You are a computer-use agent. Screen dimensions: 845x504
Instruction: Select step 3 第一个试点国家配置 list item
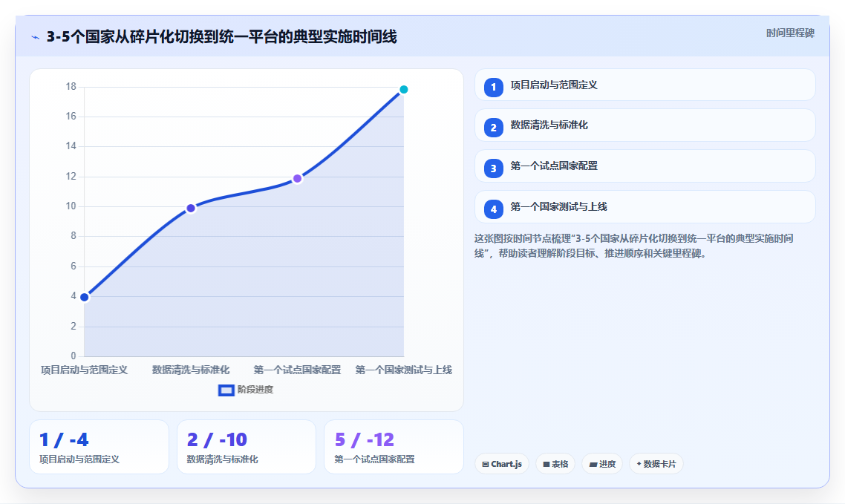[645, 166]
